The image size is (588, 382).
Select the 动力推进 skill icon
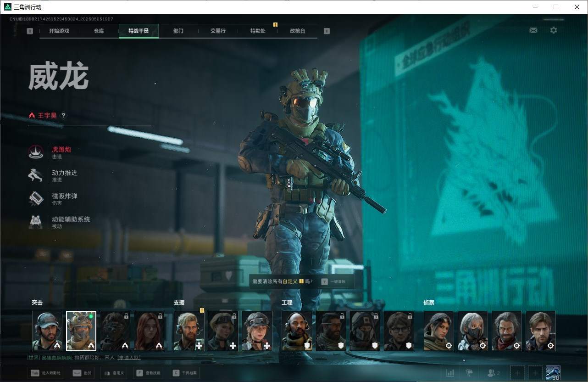(x=36, y=175)
